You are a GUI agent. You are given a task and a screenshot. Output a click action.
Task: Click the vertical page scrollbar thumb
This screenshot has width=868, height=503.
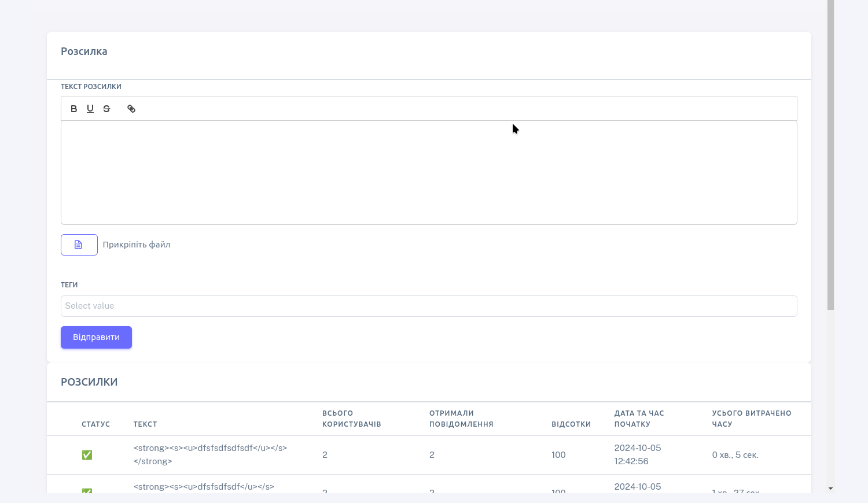(x=830, y=156)
